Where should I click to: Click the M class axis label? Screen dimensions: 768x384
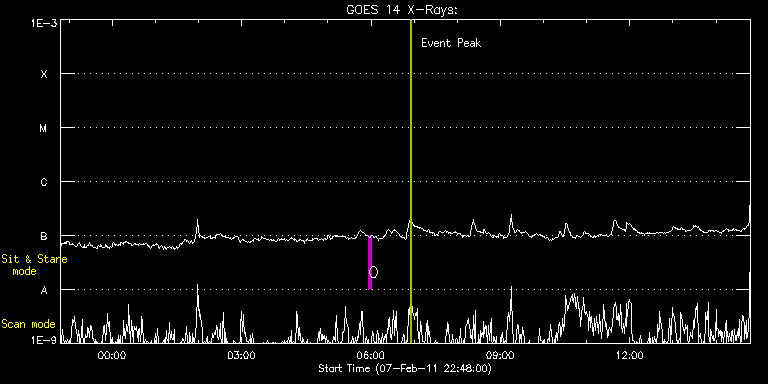pyautogui.click(x=44, y=128)
